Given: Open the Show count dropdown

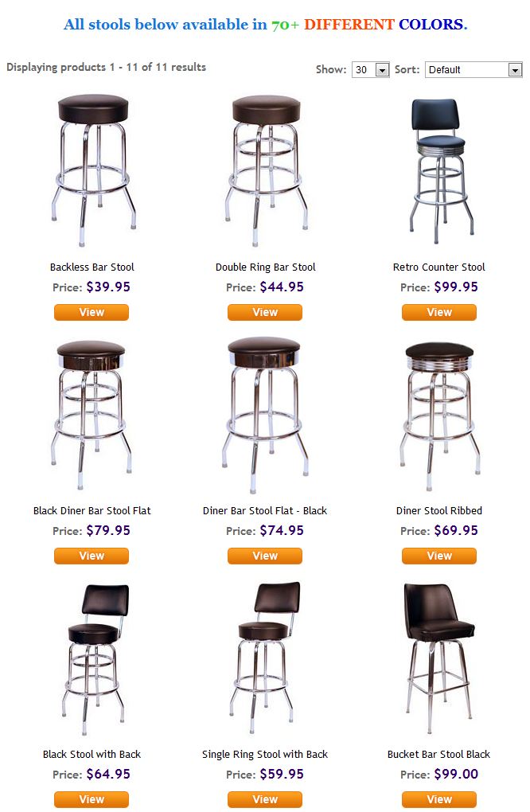Looking at the screenshot, I should click(x=371, y=70).
